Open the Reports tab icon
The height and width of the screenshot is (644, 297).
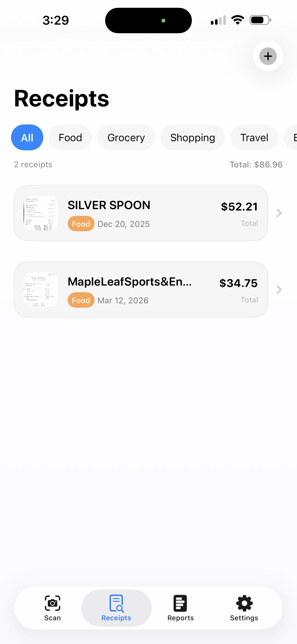[x=180, y=603]
